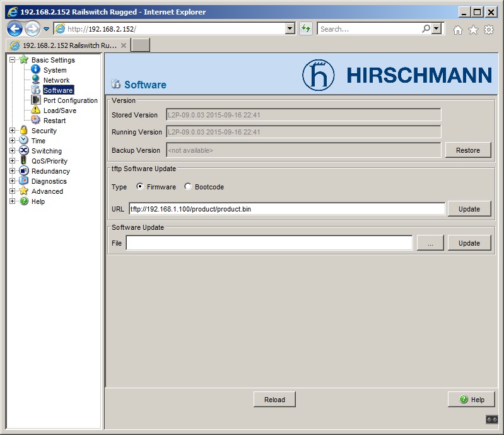Click the browser Search box

click(370, 29)
